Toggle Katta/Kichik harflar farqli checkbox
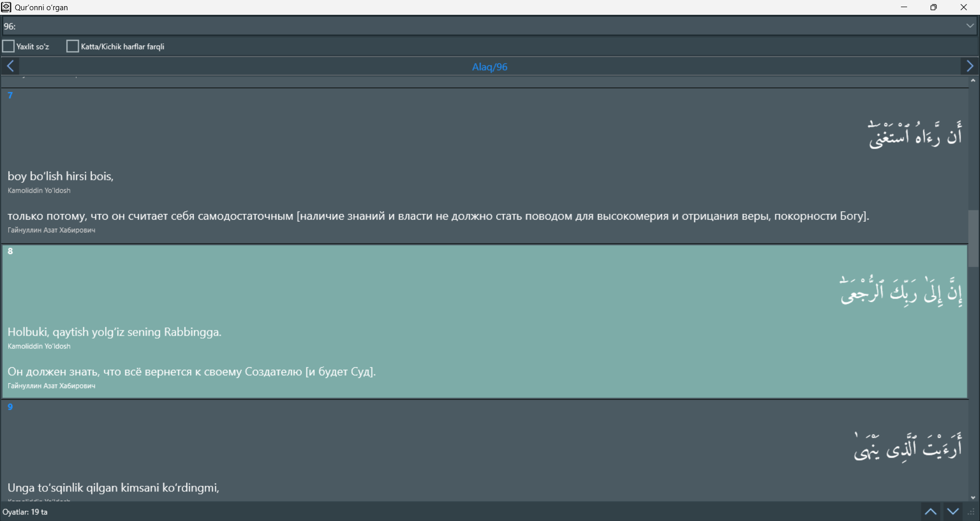The width and height of the screenshot is (980, 521). coord(72,46)
